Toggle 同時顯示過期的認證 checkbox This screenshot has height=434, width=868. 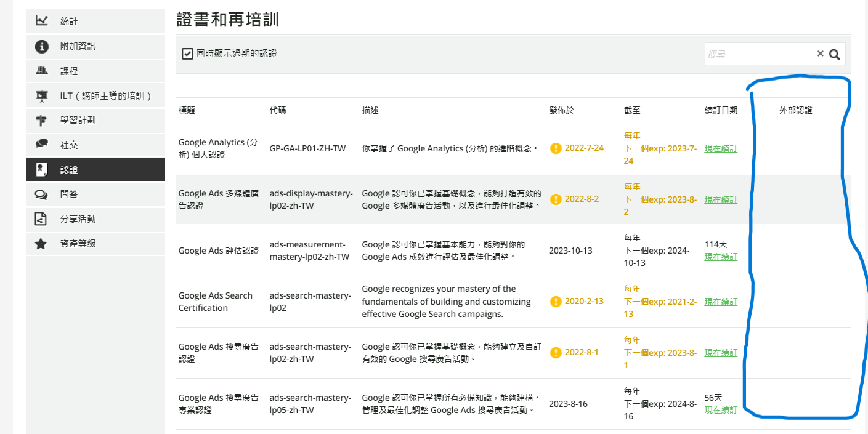coord(188,54)
